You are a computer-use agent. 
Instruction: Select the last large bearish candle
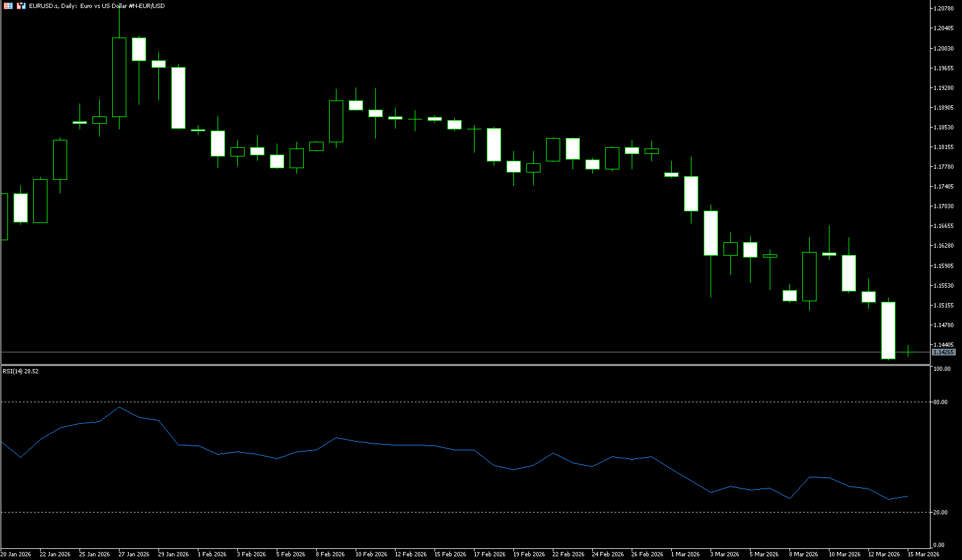coord(888,330)
